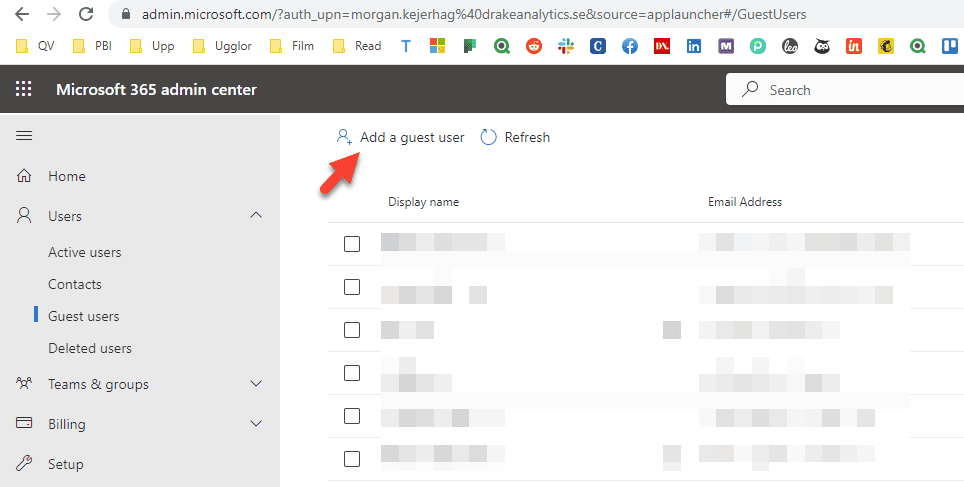Screen dimensions: 964x487
Task: Open the teal P bookmark
Action: [757, 46]
